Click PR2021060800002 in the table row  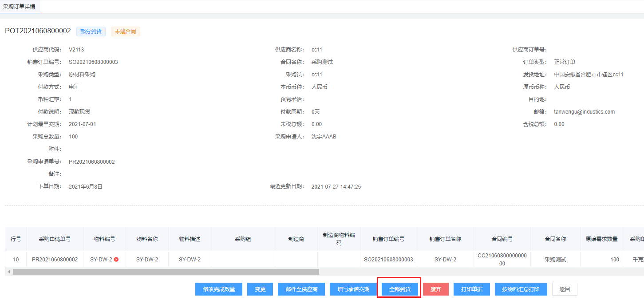[x=55, y=260]
